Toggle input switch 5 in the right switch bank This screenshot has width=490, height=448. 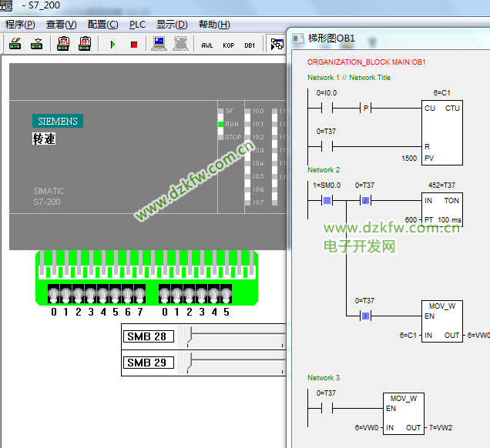[227, 295]
